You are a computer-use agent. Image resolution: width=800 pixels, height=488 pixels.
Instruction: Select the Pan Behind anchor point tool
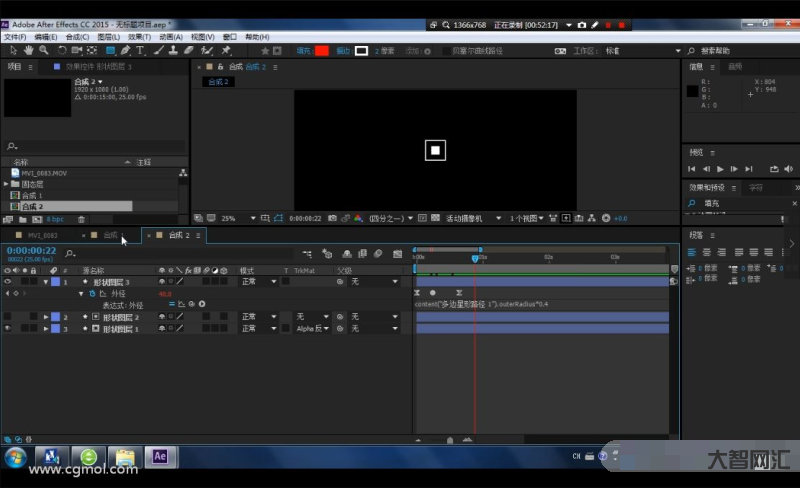92,50
